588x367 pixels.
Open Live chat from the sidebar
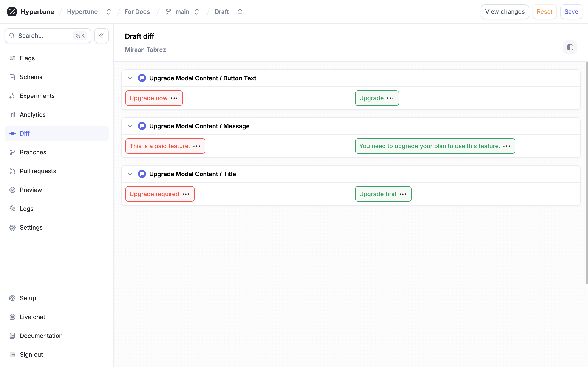[x=32, y=317]
